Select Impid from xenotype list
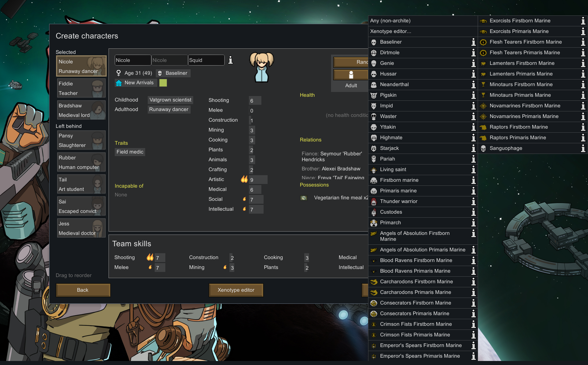Image resolution: width=588 pixels, height=365 pixels. [x=423, y=106]
